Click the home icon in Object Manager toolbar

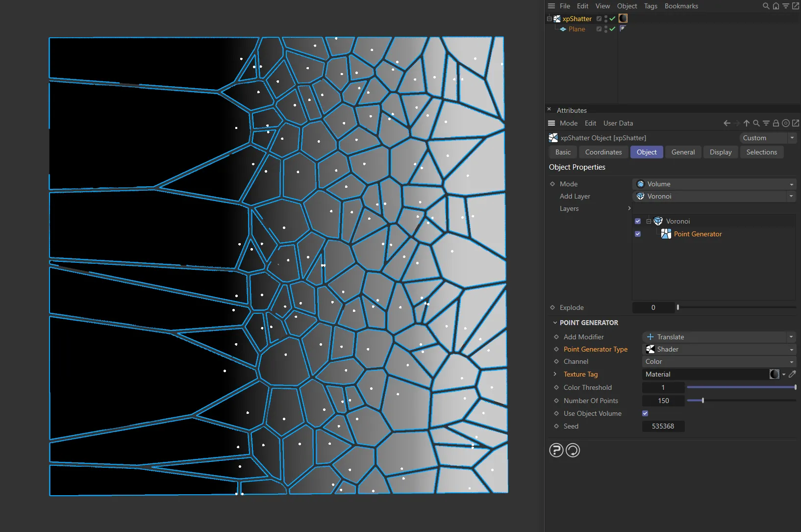776,6
